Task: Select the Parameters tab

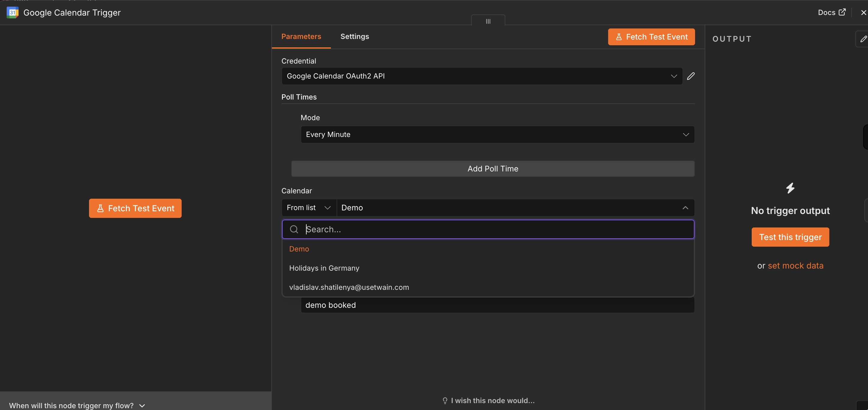Action: (301, 36)
